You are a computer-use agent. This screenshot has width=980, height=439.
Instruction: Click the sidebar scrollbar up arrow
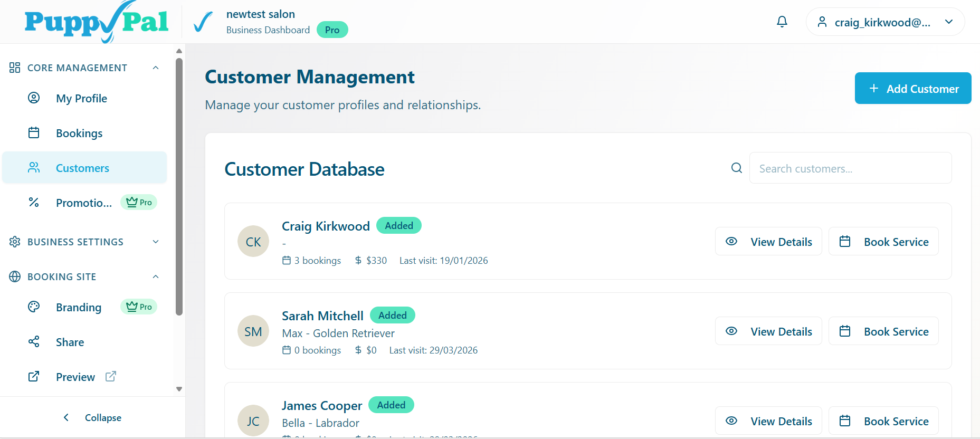[x=179, y=51]
